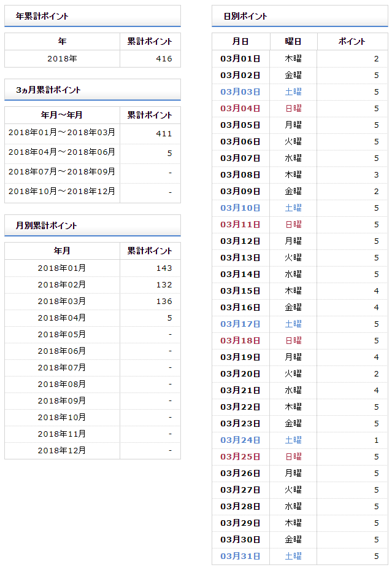Viewport: 392px width, 570px height.
Task: Select the blue 03月24日 date cell
Action: [x=240, y=440]
